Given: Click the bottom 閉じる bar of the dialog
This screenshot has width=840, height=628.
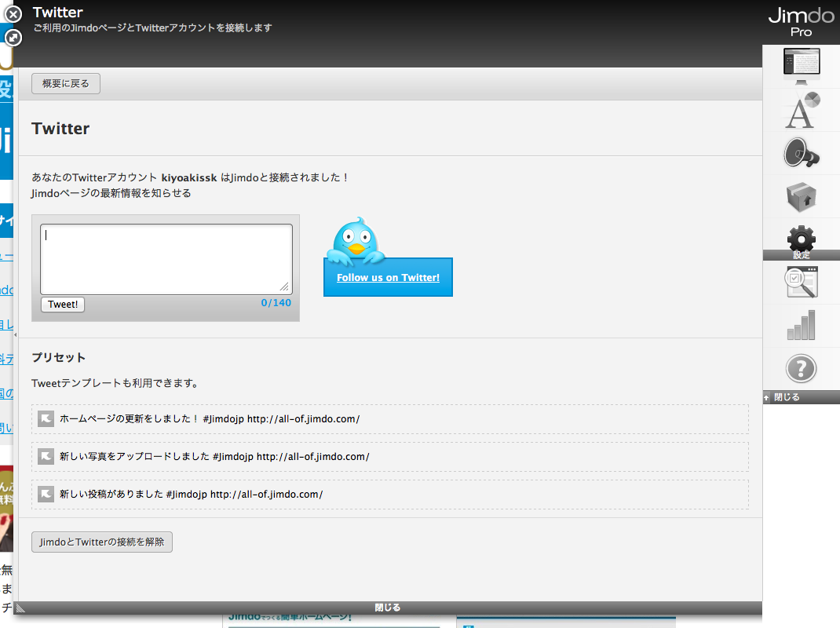Looking at the screenshot, I should point(388,608).
